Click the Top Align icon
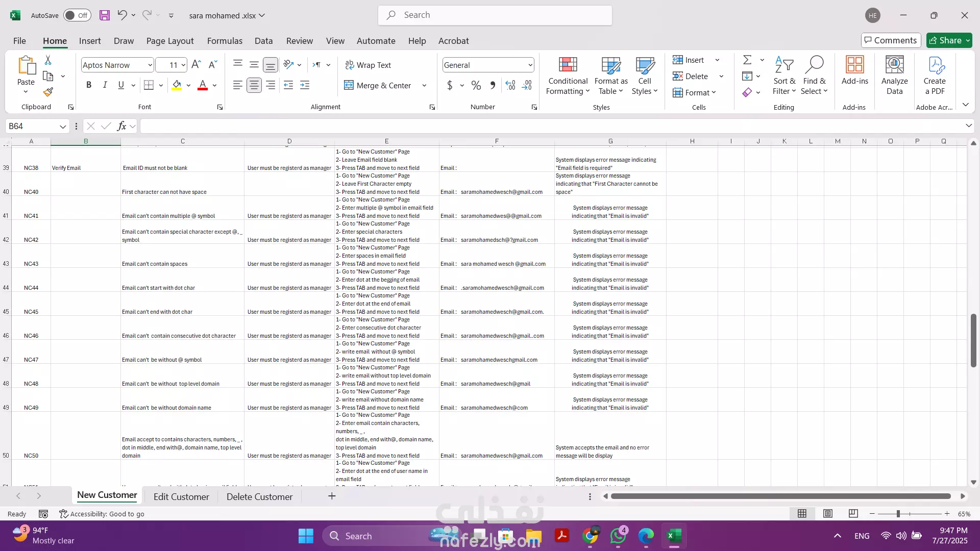Image resolution: width=980 pixels, height=551 pixels. click(237, 64)
